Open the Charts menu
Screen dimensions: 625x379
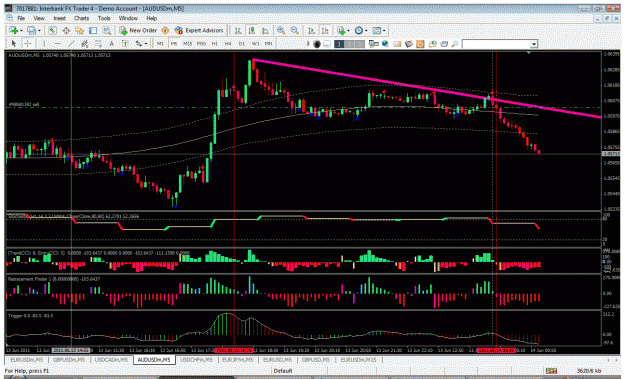81,18
